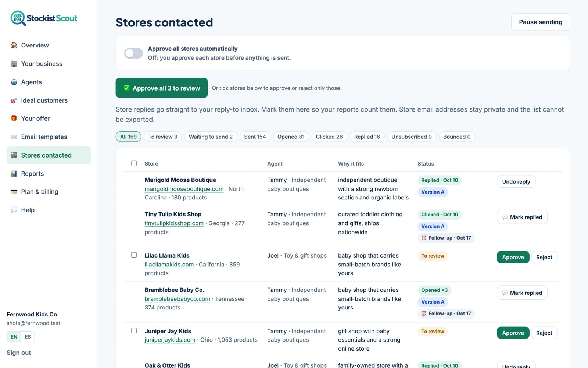Select the All 159 filter
Image resolution: width=588 pixels, height=368 pixels.
(x=128, y=137)
